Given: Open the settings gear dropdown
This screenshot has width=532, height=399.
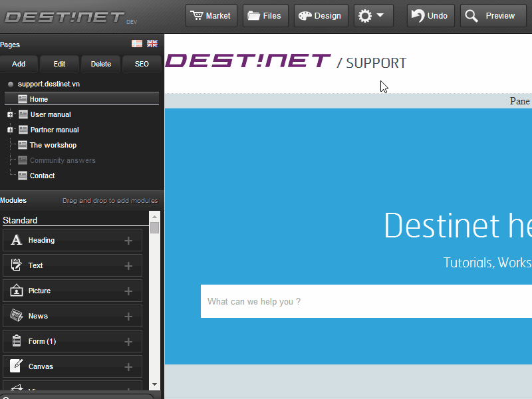Looking at the screenshot, I should pos(373,16).
